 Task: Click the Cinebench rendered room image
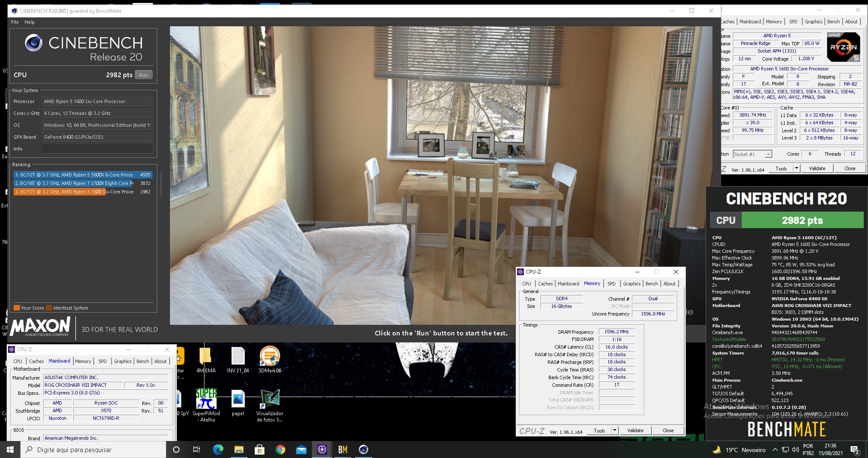point(441,176)
